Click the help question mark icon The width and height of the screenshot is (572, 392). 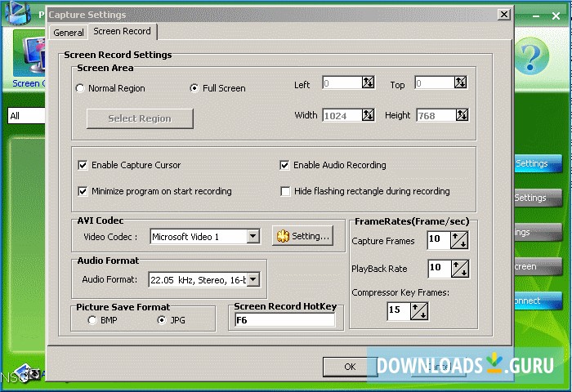click(531, 56)
